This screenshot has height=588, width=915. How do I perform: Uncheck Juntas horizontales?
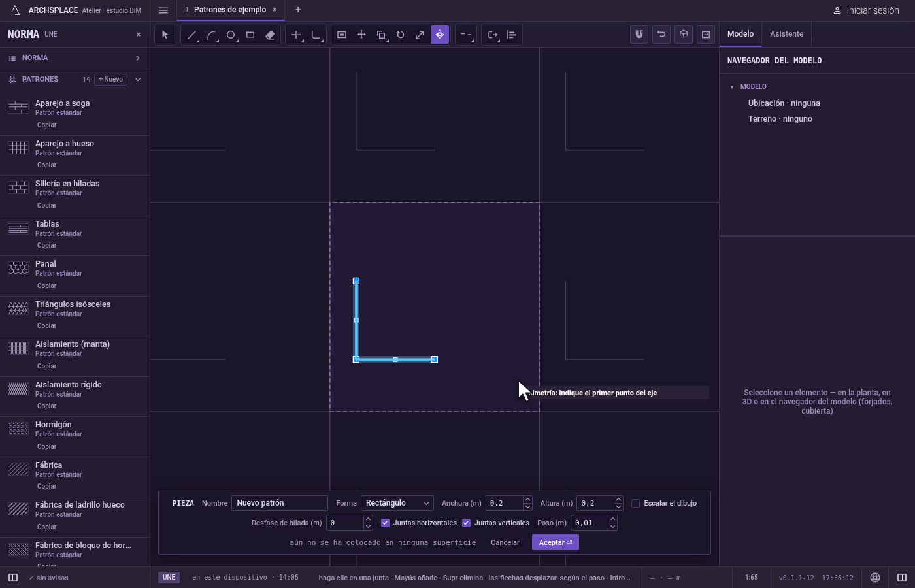click(x=385, y=523)
